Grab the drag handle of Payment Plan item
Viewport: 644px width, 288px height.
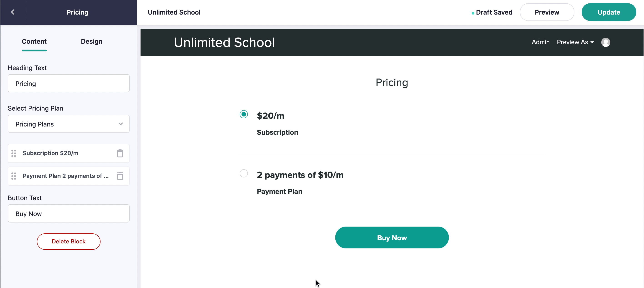point(14,176)
